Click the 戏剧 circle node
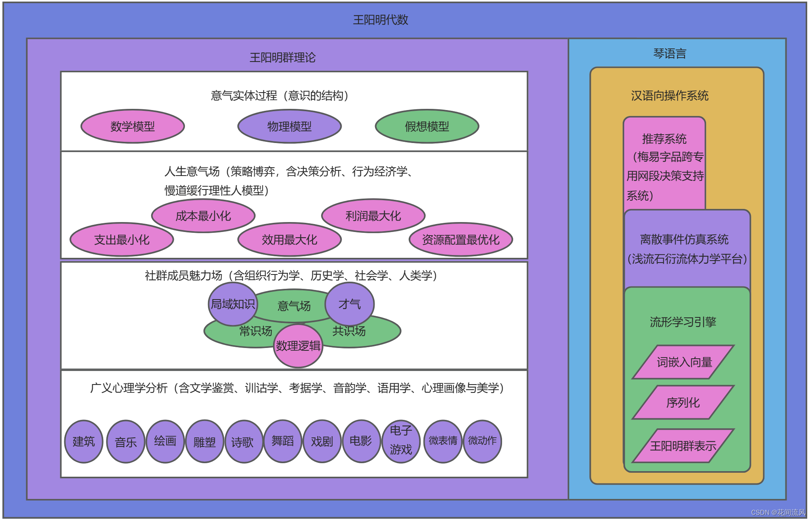This screenshot has width=812, height=520. 322,441
